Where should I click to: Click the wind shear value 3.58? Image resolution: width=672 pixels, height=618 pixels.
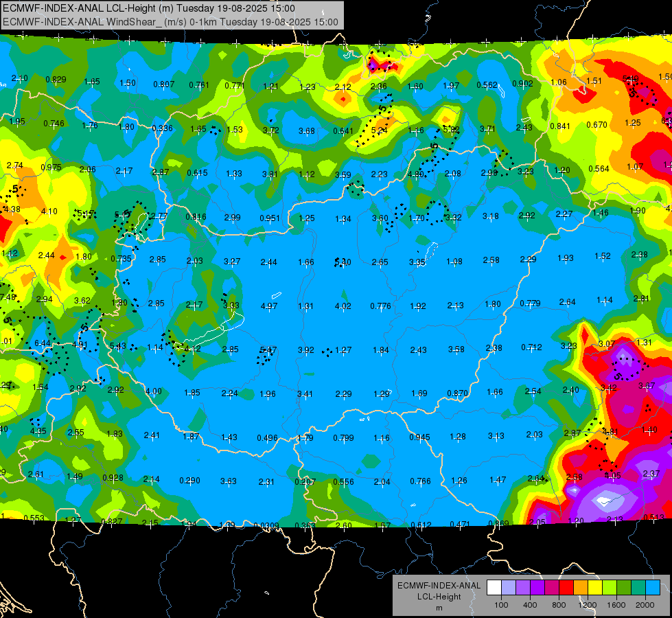pyautogui.click(x=456, y=350)
